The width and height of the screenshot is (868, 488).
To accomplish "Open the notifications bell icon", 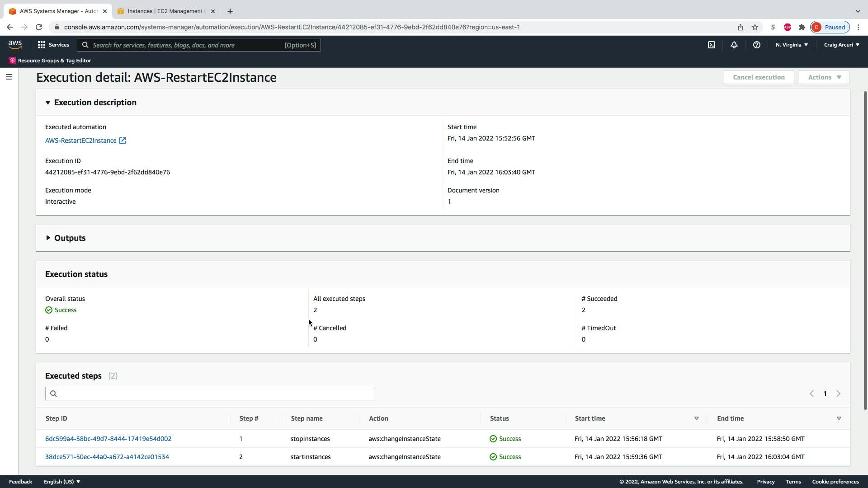I will click(734, 45).
